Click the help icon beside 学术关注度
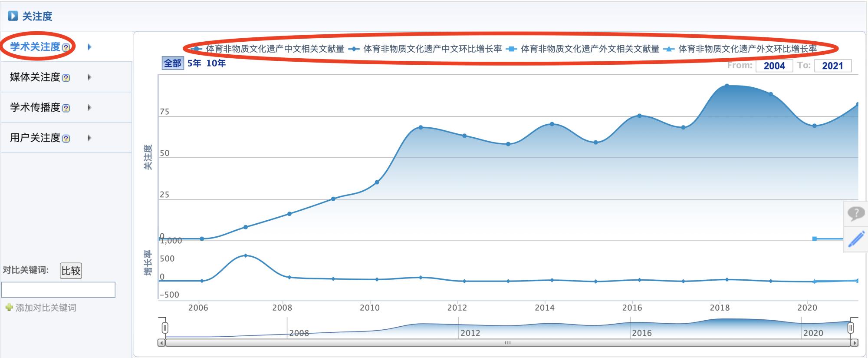Screen dimensions: 868x358 click(66, 47)
